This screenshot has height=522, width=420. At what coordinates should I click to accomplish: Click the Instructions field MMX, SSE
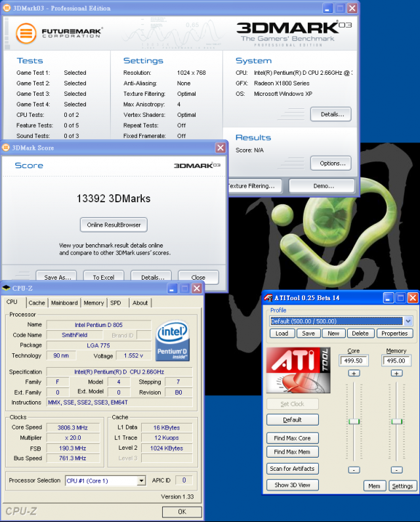(x=119, y=402)
